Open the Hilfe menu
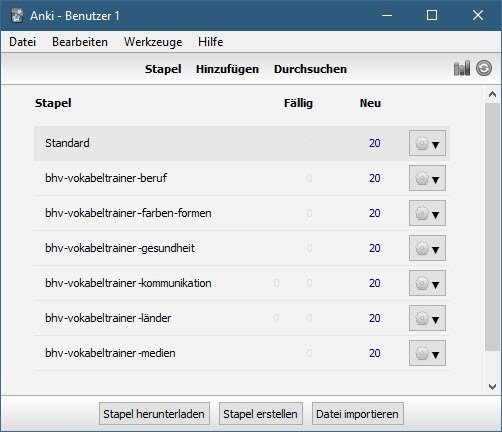Viewport: 502px width, 432px height. (211, 42)
